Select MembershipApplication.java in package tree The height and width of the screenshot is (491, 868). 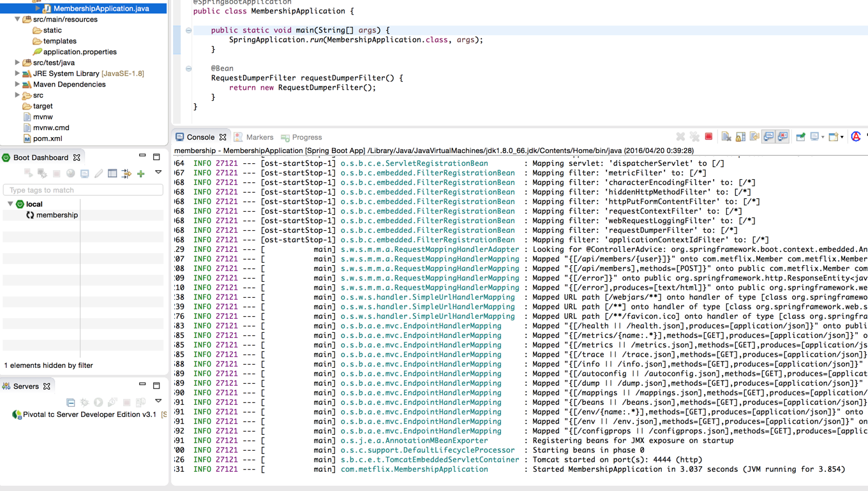101,8
